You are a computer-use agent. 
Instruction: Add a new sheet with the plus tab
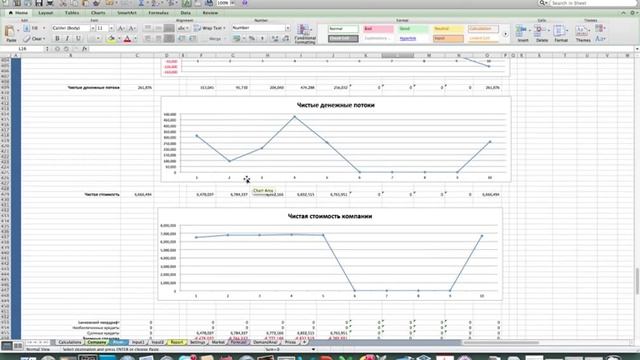[304, 342]
